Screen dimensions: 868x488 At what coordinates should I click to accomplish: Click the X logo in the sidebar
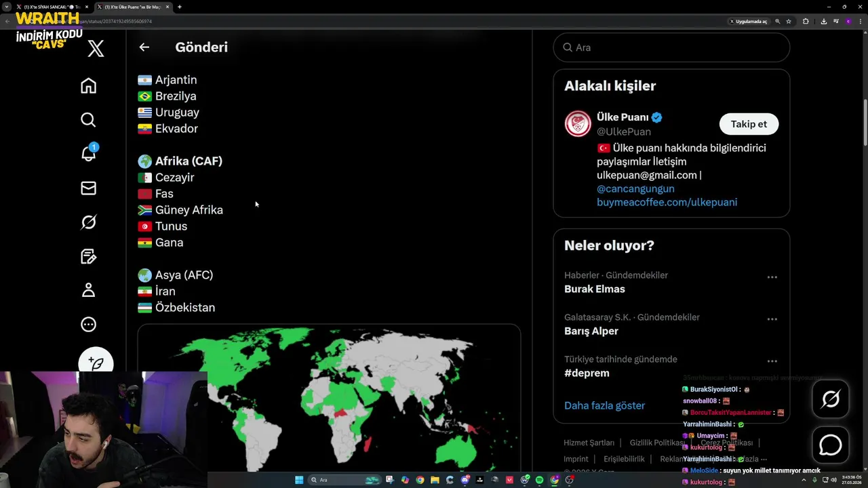(96, 48)
